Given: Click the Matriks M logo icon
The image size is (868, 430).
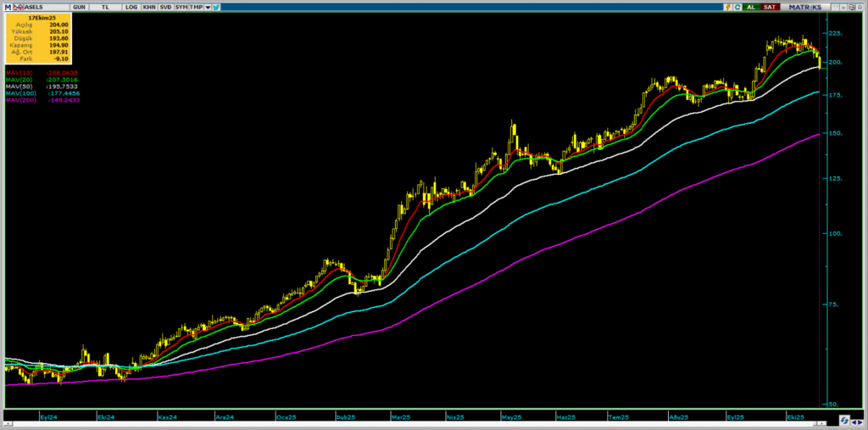Looking at the screenshot, I should coord(8,7).
